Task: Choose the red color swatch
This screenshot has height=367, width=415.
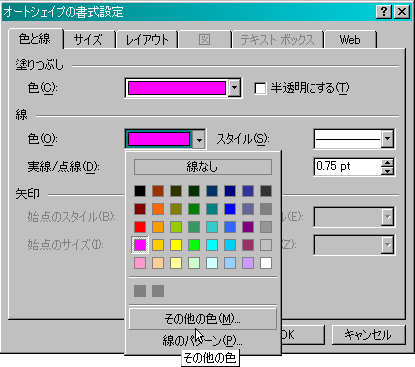Action: (140, 227)
